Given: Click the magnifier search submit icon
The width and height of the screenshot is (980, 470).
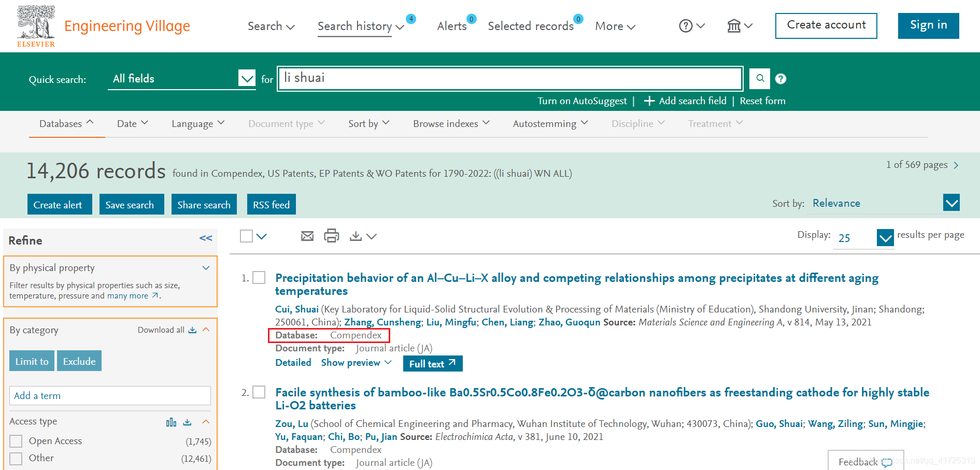Looking at the screenshot, I should point(760,79).
